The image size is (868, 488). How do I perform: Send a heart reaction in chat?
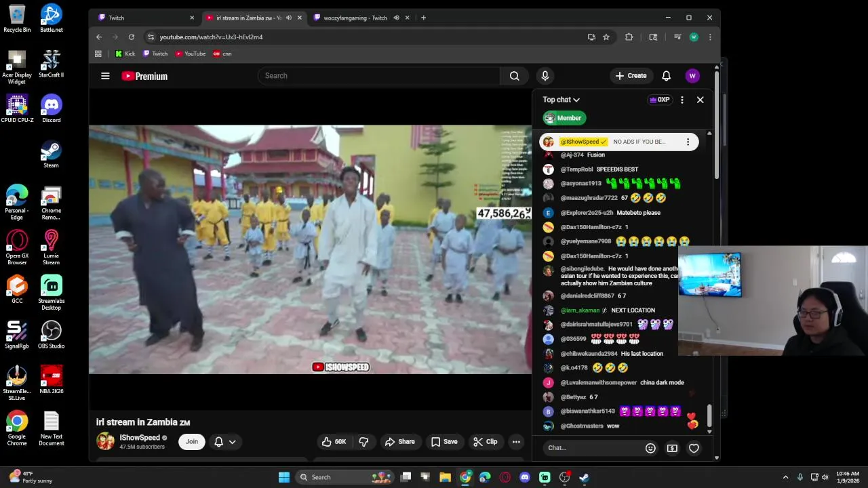[694, 448]
